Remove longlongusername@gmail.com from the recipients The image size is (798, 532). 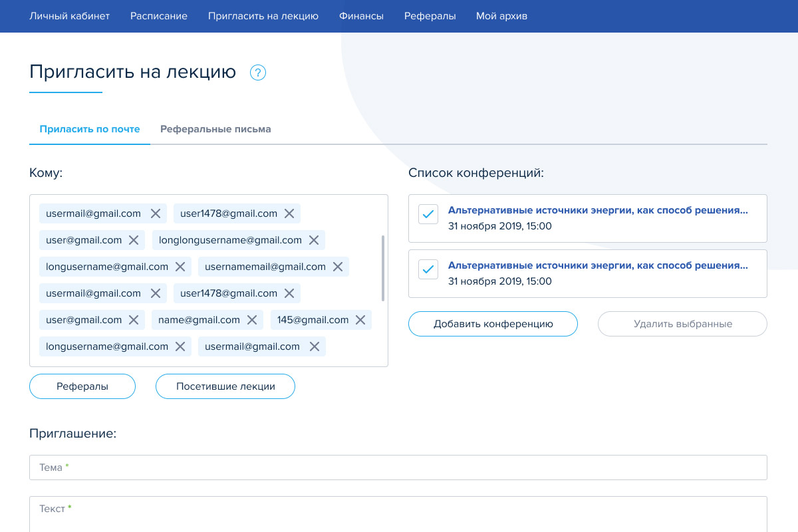click(x=314, y=240)
